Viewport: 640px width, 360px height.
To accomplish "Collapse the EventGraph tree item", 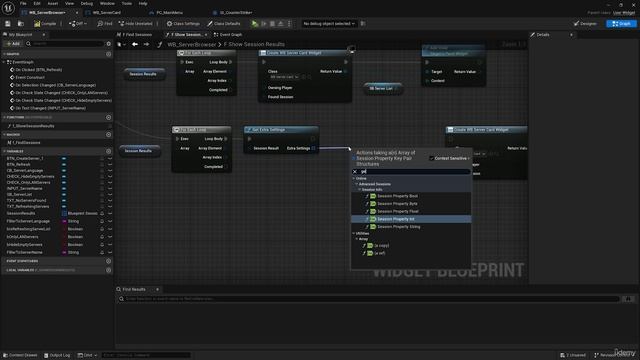I will [x=4, y=62].
